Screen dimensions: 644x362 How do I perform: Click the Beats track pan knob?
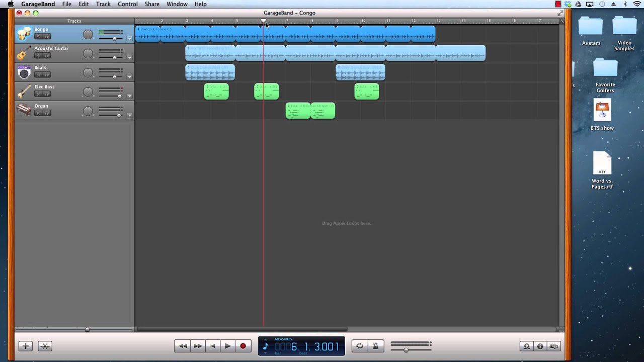click(88, 72)
